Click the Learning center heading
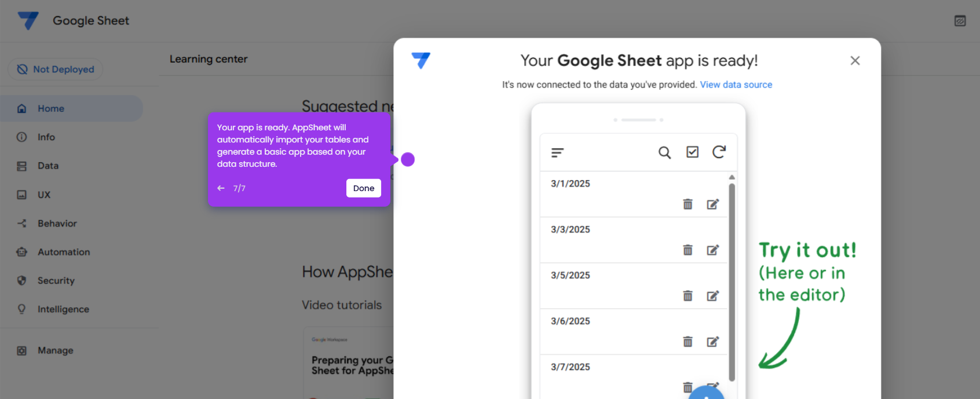This screenshot has width=980, height=399. click(x=209, y=59)
